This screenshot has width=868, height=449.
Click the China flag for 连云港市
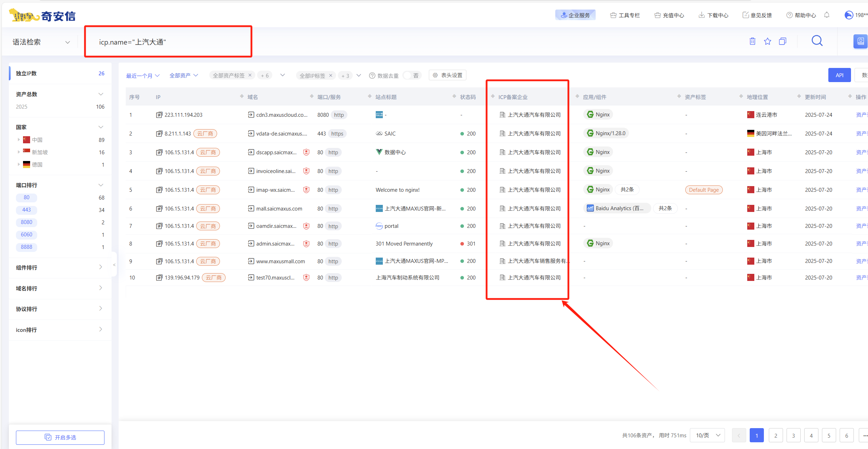tap(750, 115)
